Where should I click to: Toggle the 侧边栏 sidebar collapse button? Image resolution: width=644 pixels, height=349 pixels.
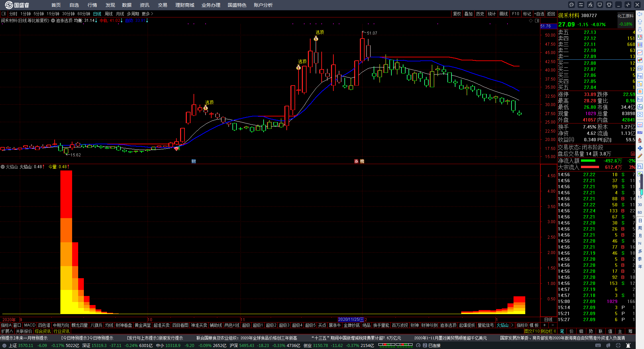tap(549, 331)
